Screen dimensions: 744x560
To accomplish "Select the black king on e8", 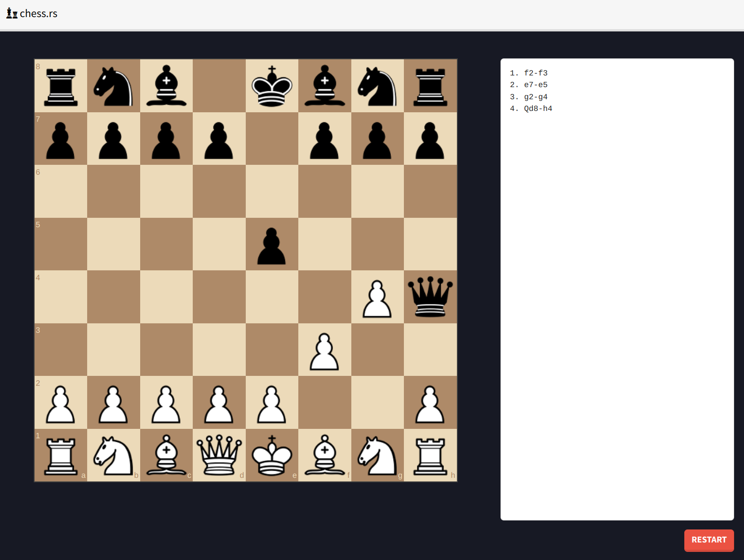I will 272,86.
